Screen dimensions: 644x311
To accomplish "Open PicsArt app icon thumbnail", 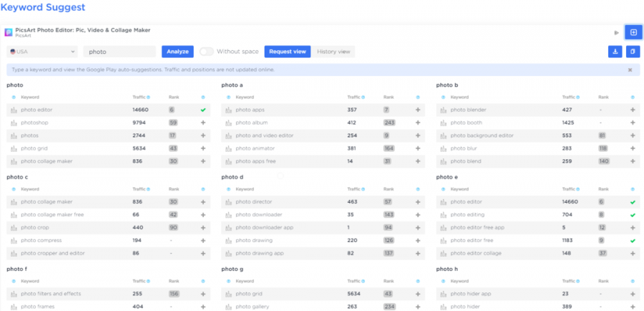I will (8, 32).
